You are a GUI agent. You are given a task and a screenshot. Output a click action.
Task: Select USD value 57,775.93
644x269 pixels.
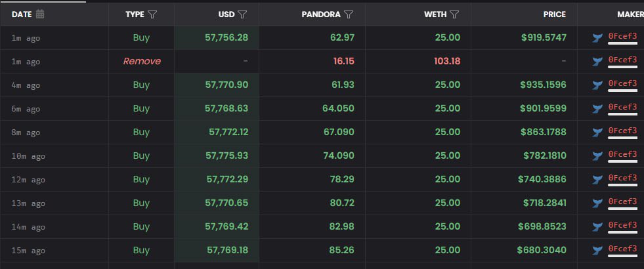pyautogui.click(x=226, y=156)
